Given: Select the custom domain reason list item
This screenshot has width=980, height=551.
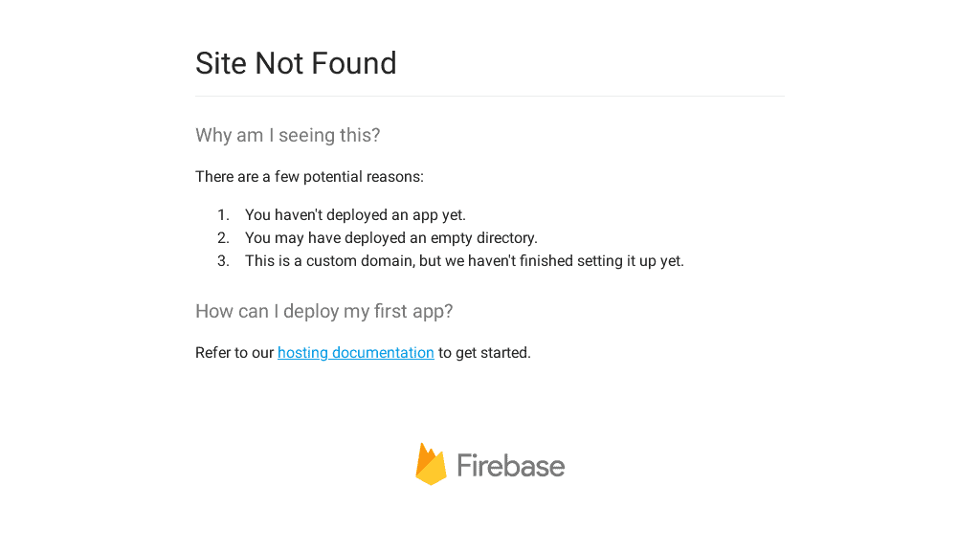Looking at the screenshot, I should 464,261.
